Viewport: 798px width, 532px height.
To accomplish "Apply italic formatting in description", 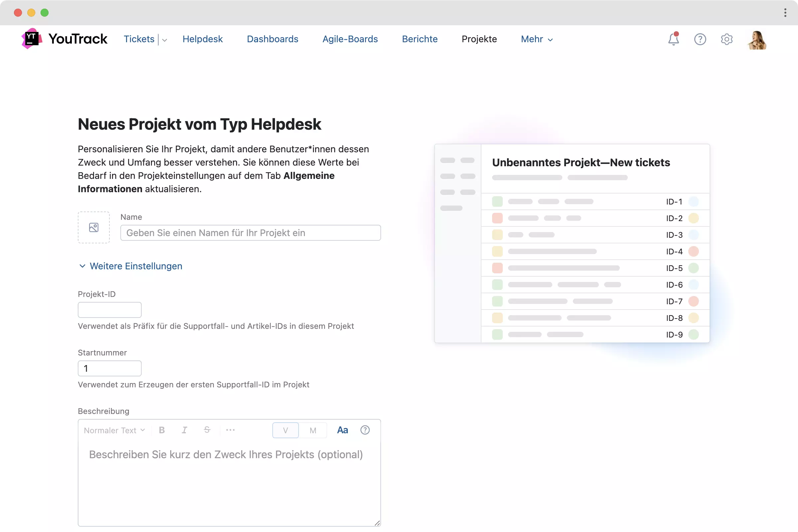I will (x=184, y=430).
